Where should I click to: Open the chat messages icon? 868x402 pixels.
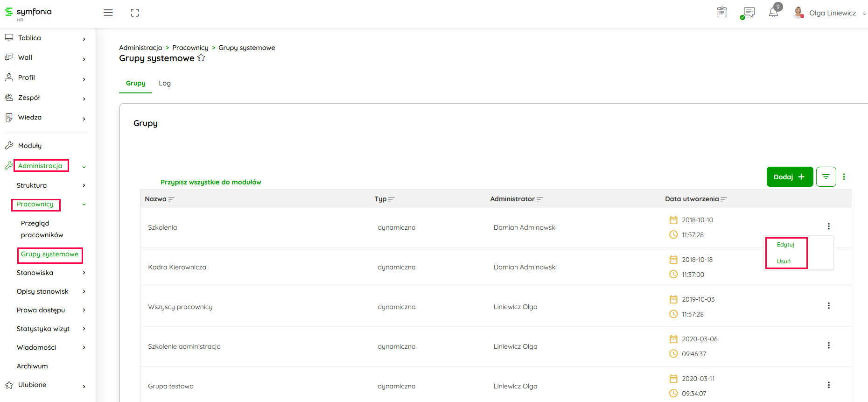tap(749, 13)
